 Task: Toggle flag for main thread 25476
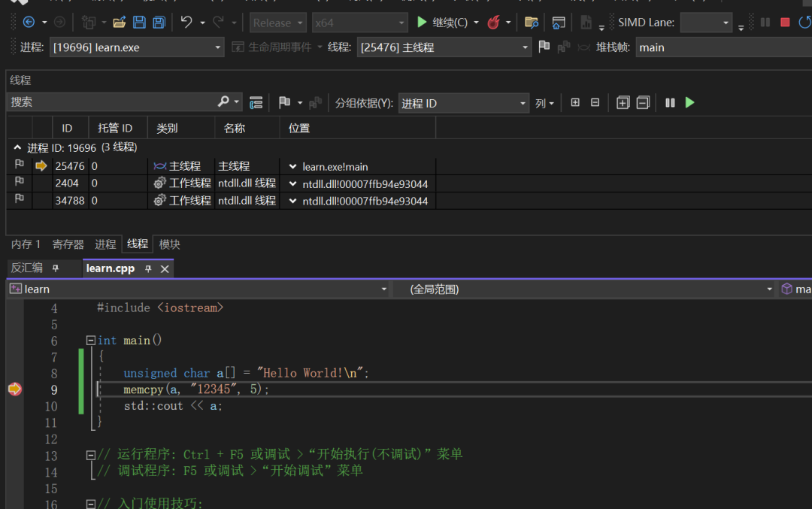point(20,165)
